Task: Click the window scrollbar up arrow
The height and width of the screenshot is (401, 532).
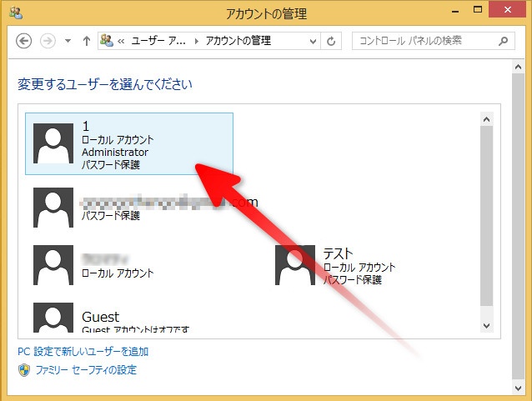Action: click(x=518, y=67)
